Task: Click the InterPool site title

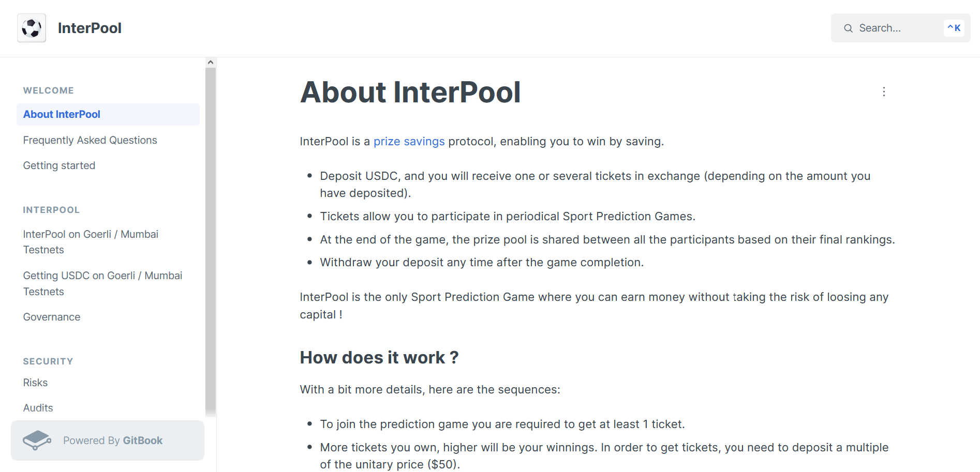Action: coord(90,28)
